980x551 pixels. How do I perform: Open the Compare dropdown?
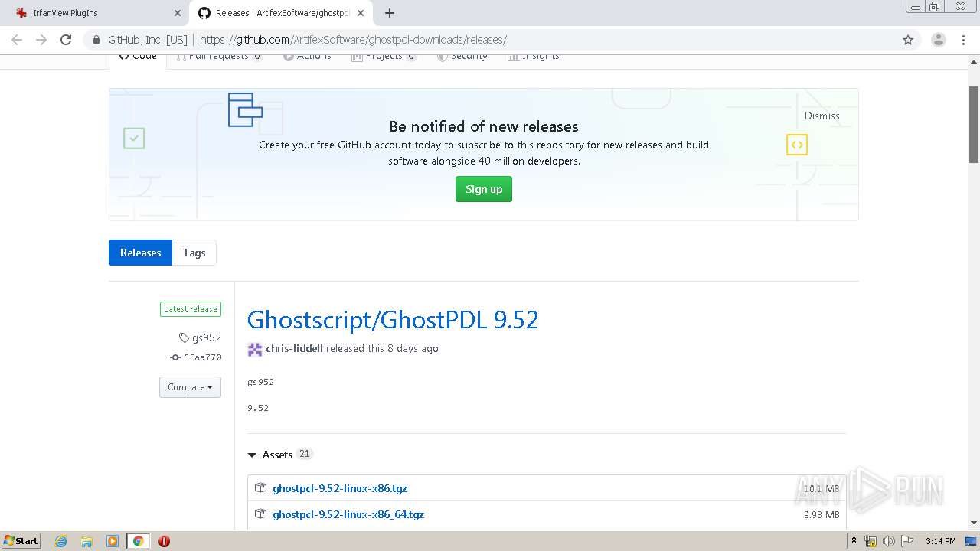(x=190, y=387)
